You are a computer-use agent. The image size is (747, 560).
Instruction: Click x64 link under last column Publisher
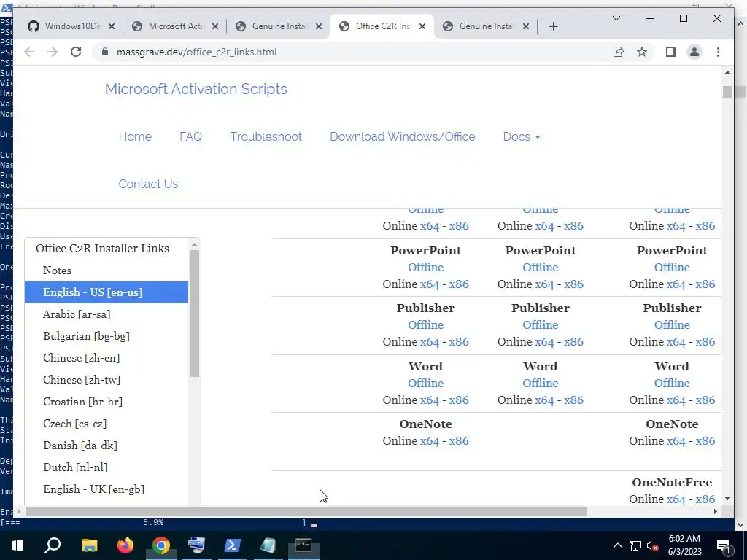coord(676,342)
